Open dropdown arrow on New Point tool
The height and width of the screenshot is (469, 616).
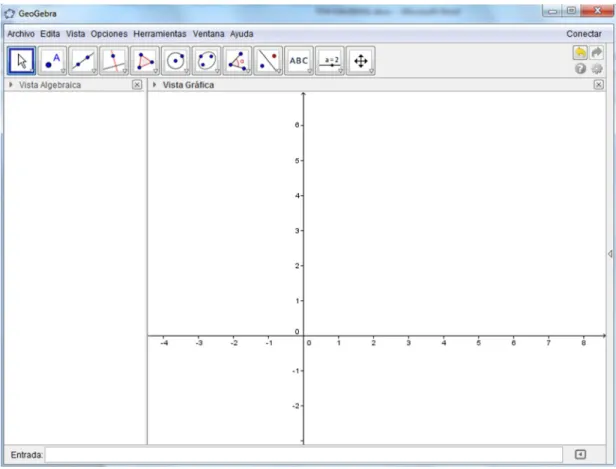coord(63,71)
